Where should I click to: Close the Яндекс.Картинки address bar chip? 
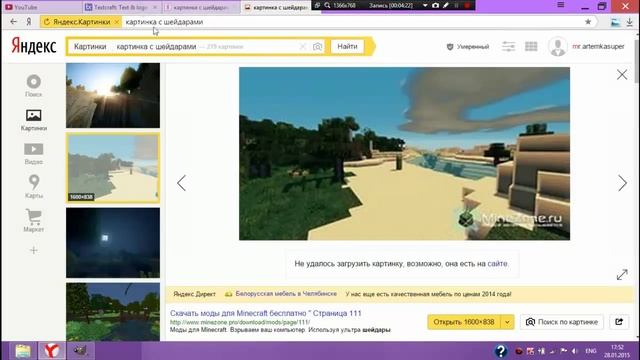pyautogui.click(x=116, y=22)
